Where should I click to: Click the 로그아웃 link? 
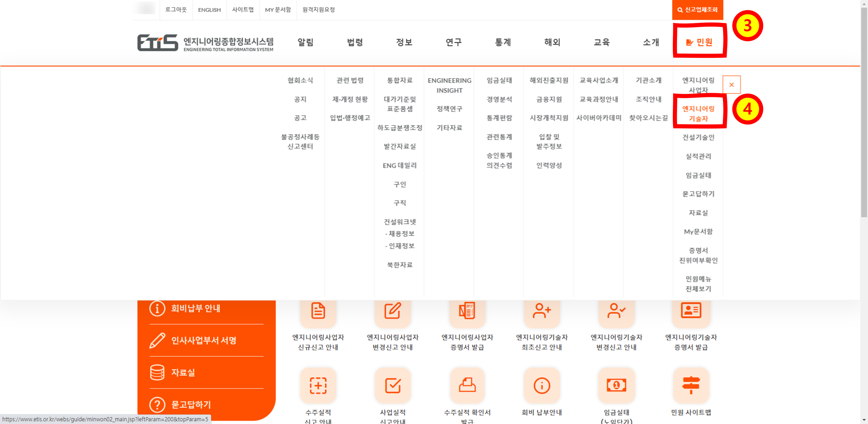coord(176,10)
